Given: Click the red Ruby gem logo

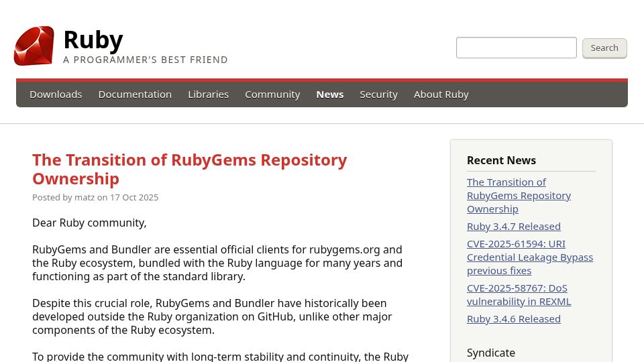Looking at the screenshot, I should 34,46.
